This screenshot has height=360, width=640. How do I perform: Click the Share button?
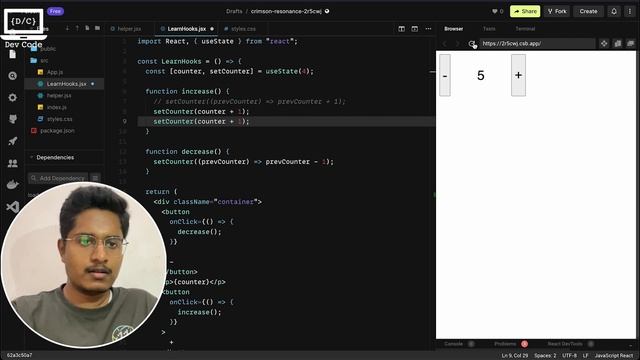point(525,11)
